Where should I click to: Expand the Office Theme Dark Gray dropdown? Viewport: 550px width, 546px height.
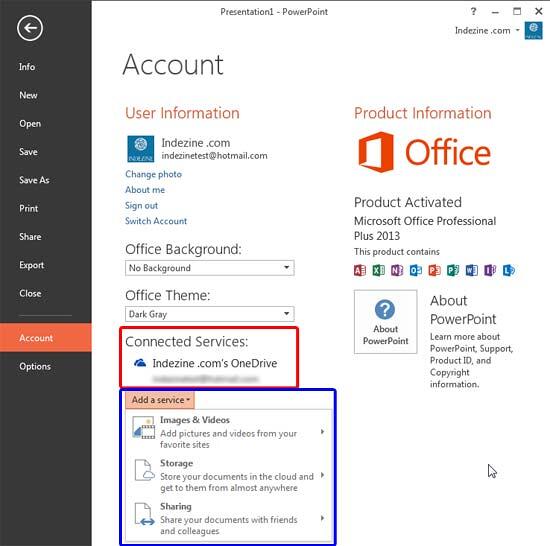click(x=209, y=314)
